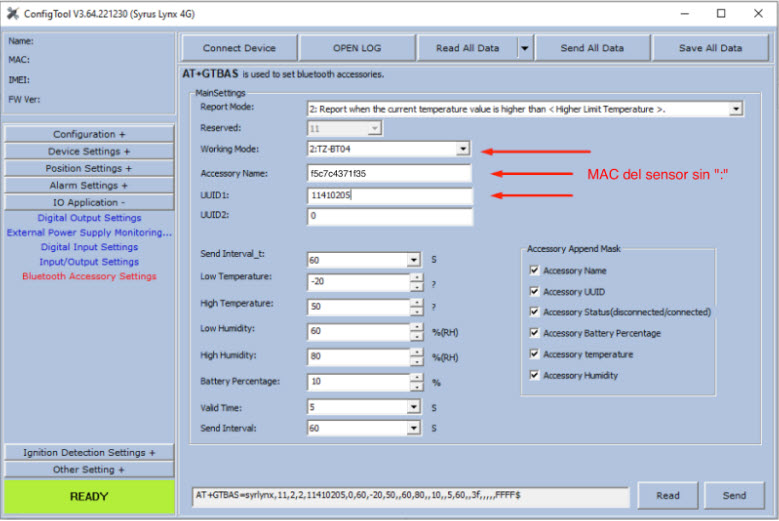Screen dimensions: 779x521
Task: Open the Send Interval_t dropdown
Action: 414,260
